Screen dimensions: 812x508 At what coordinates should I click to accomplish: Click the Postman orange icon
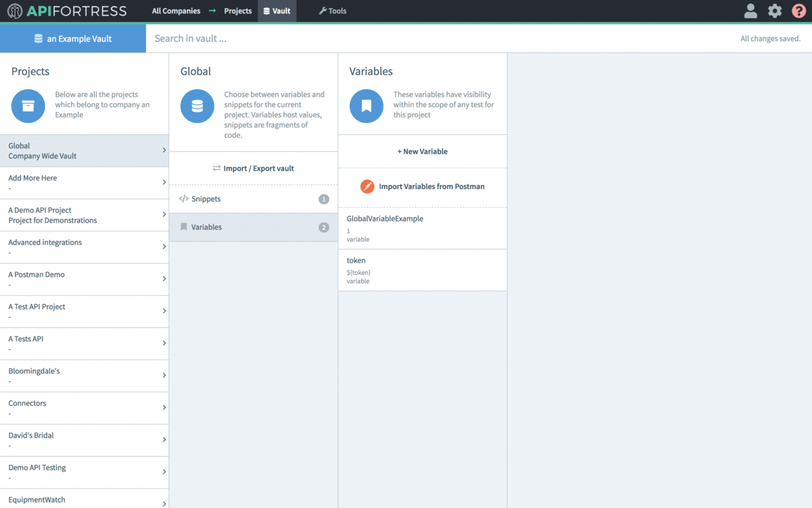[367, 186]
